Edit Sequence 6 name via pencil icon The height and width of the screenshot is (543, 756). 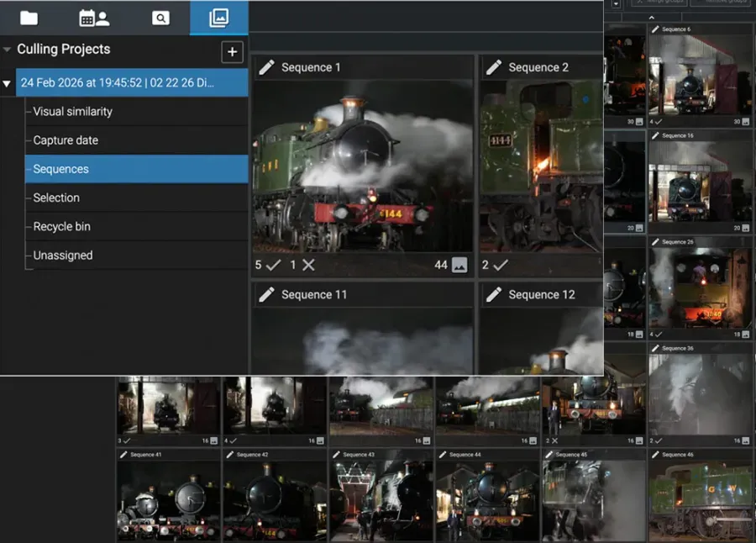(x=655, y=29)
